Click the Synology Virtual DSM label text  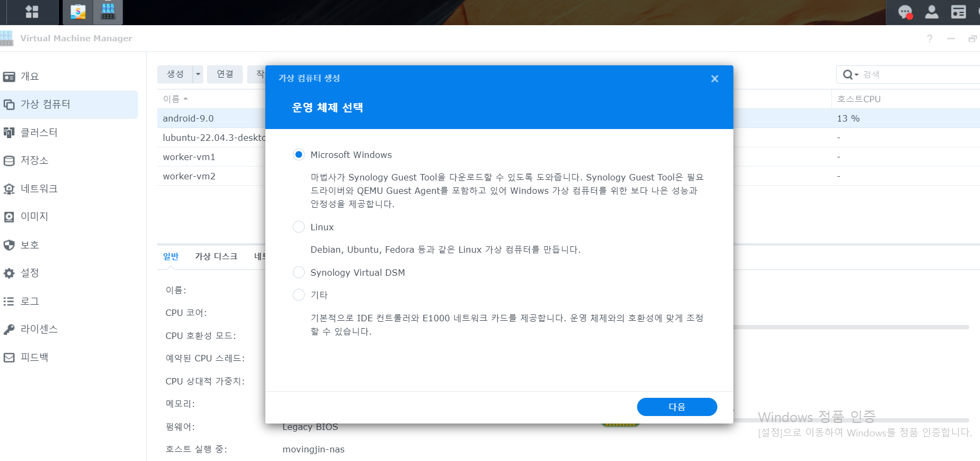click(357, 273)
